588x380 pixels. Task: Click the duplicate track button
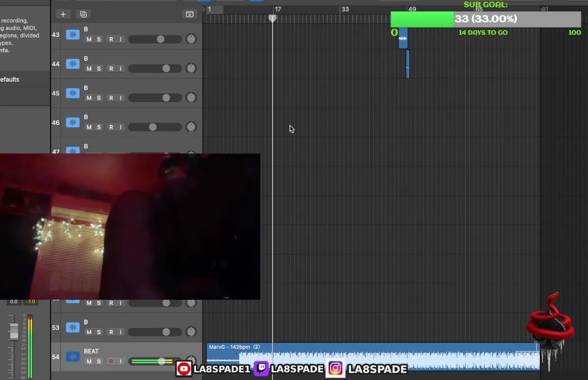point(83,14)
